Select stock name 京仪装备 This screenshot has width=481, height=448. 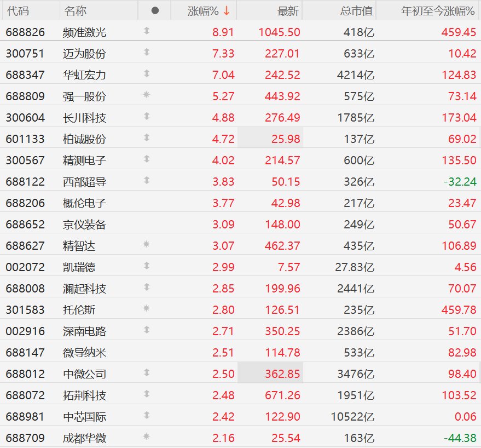[x=85, y=225]
